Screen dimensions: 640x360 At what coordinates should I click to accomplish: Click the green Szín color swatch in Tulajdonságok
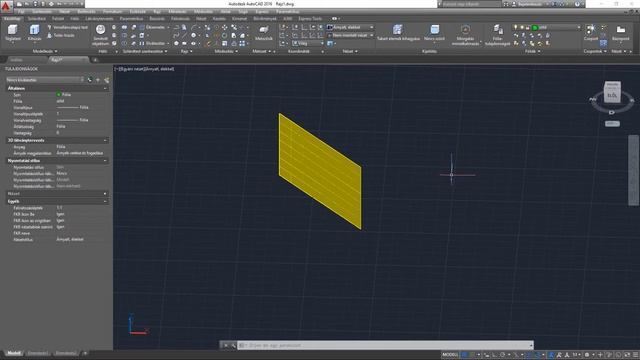pos(59,95)
